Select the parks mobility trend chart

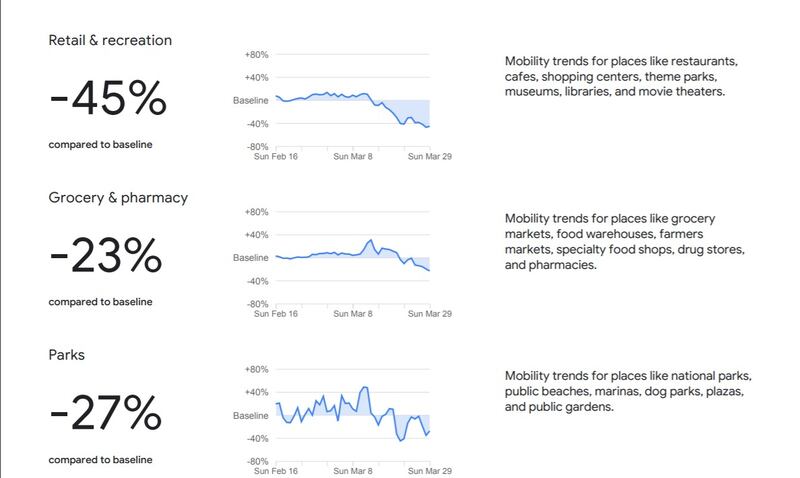tap(352, 415)
